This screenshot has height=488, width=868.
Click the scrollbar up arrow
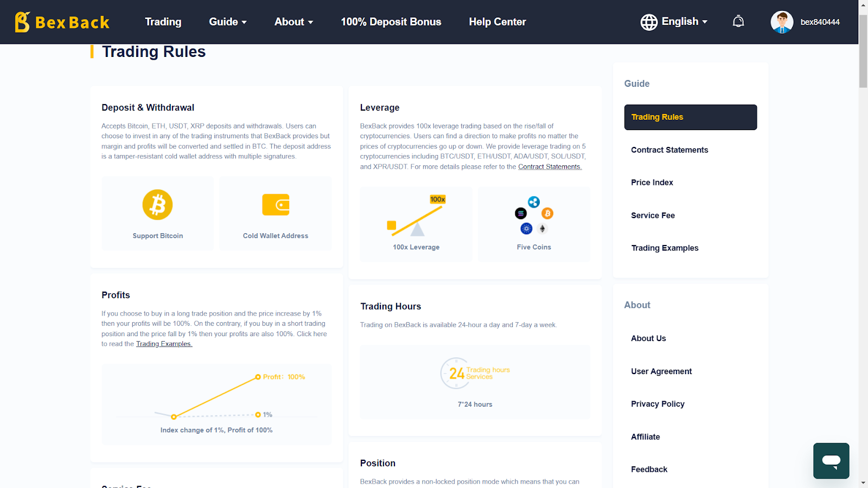pyautogui.click(x=863, y=5)
